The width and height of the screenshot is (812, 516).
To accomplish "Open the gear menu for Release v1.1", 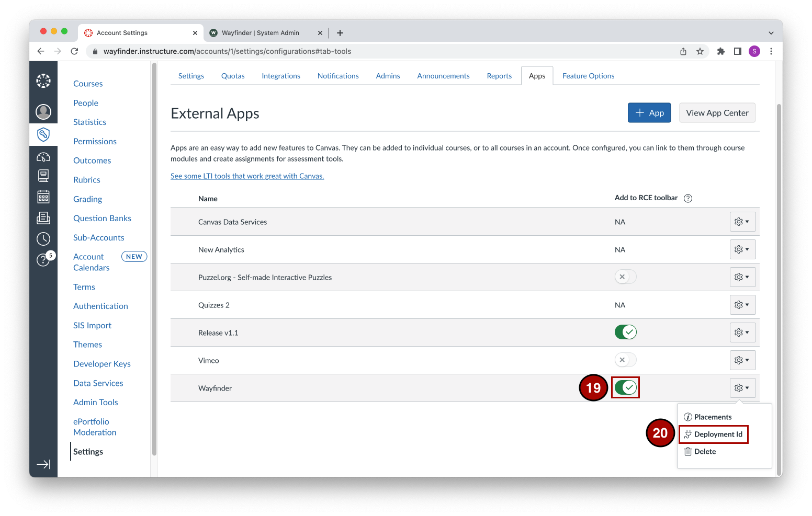I will [x=742, y=332].
